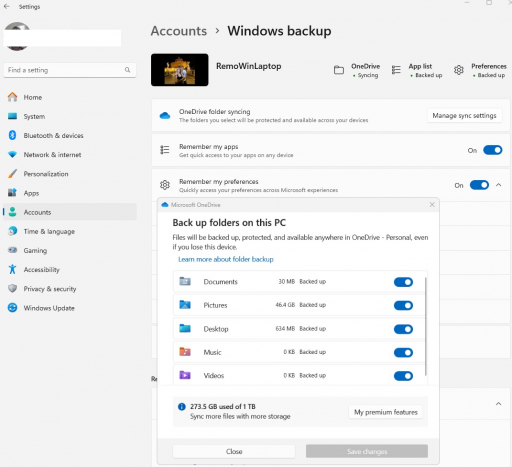Click the 273.5 GB used of 1 TB text
This screenshot has width=512, height=467.
pyautogui.click(x=223, y=407)
